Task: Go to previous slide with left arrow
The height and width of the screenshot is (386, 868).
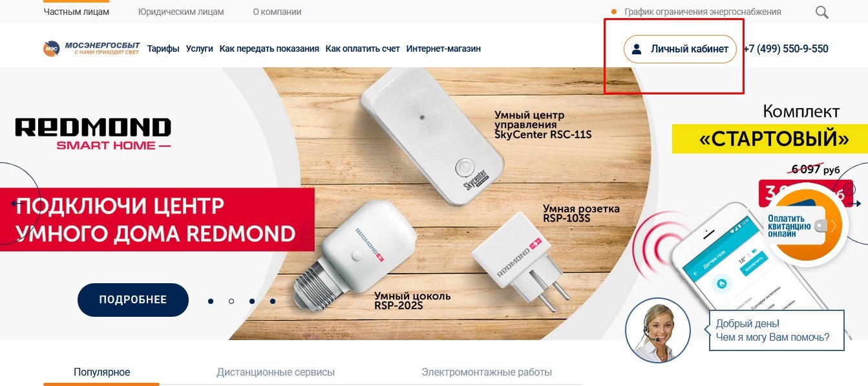Action: pos(16,204)
